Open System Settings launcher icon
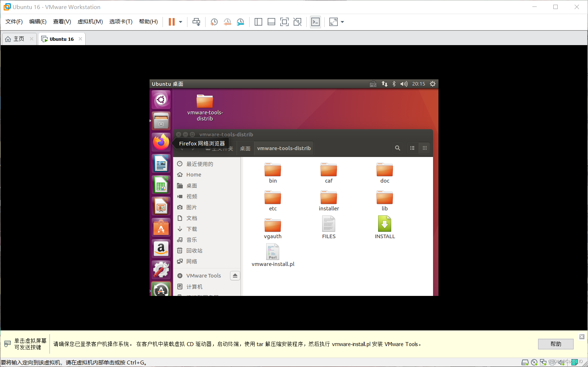Image resolution: width=588 pixels, height=367 pixels. click(x=161, y=270)
